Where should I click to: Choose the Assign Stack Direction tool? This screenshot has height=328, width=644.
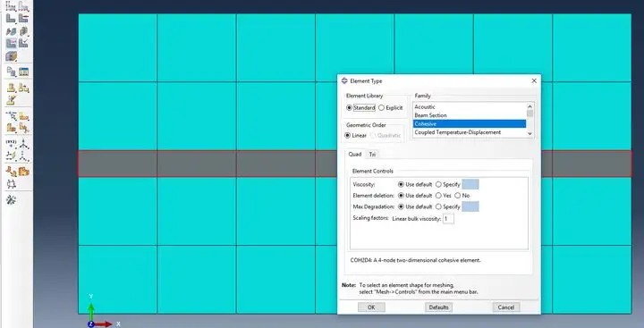pyautogui.click(x=24, y=31)
